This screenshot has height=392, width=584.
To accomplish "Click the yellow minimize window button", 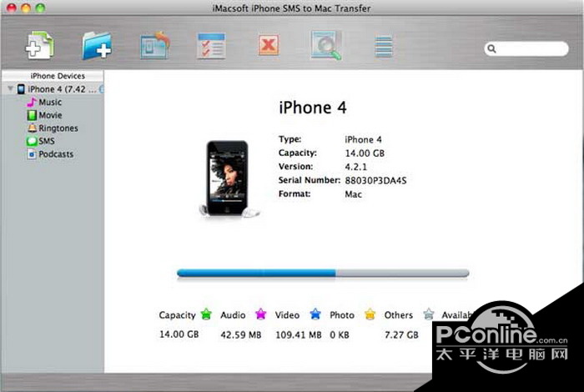I will (26, 8).
